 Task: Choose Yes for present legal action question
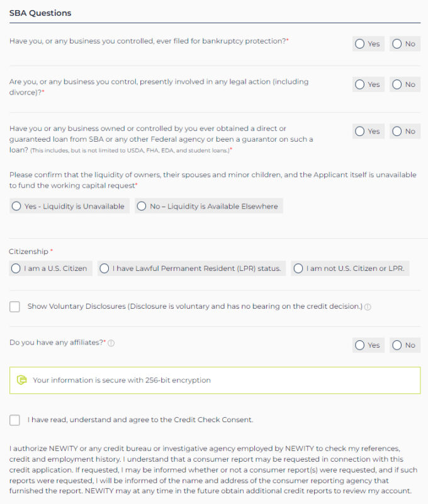[368, 84]
